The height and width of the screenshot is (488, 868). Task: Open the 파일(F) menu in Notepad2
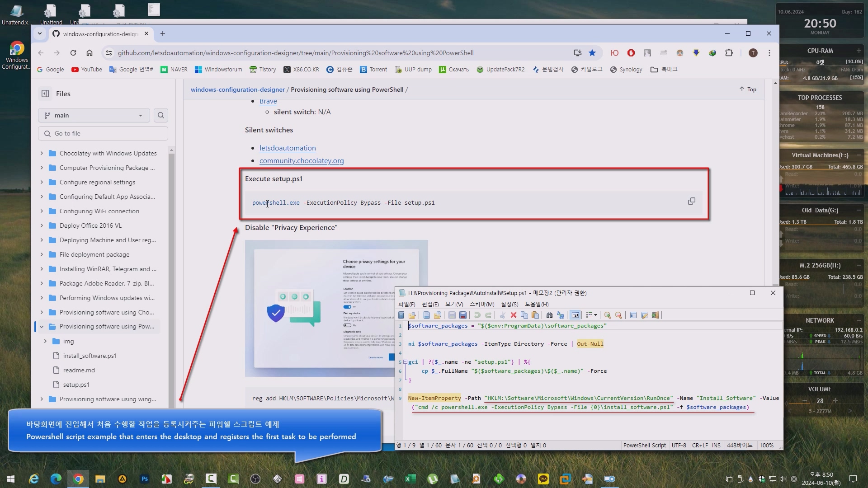pos(406,304)
